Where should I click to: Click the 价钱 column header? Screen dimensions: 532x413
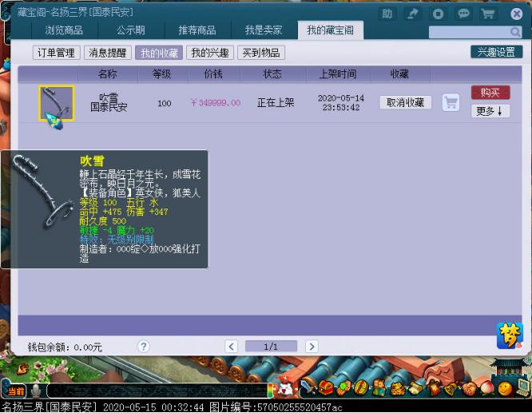[213, 73]
